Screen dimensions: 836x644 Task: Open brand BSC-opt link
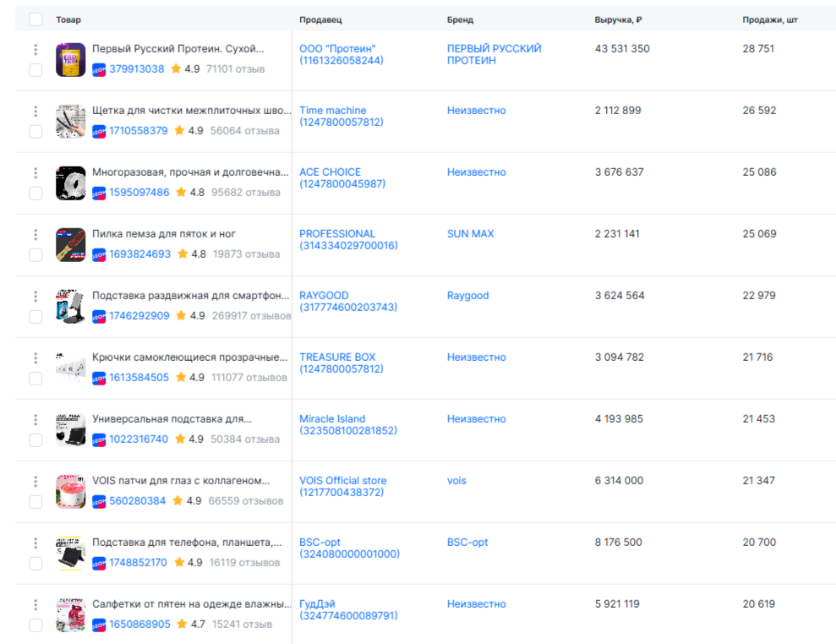coord(467,543)
